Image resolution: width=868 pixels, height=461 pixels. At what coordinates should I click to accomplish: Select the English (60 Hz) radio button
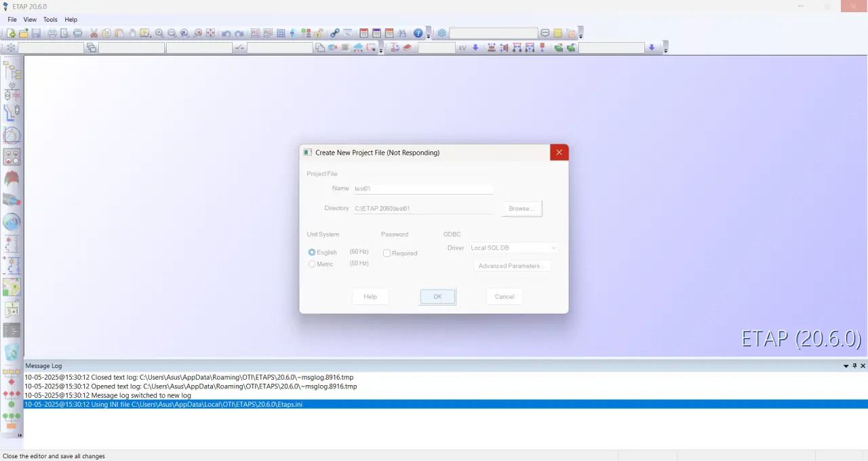(x=312, y=252)
